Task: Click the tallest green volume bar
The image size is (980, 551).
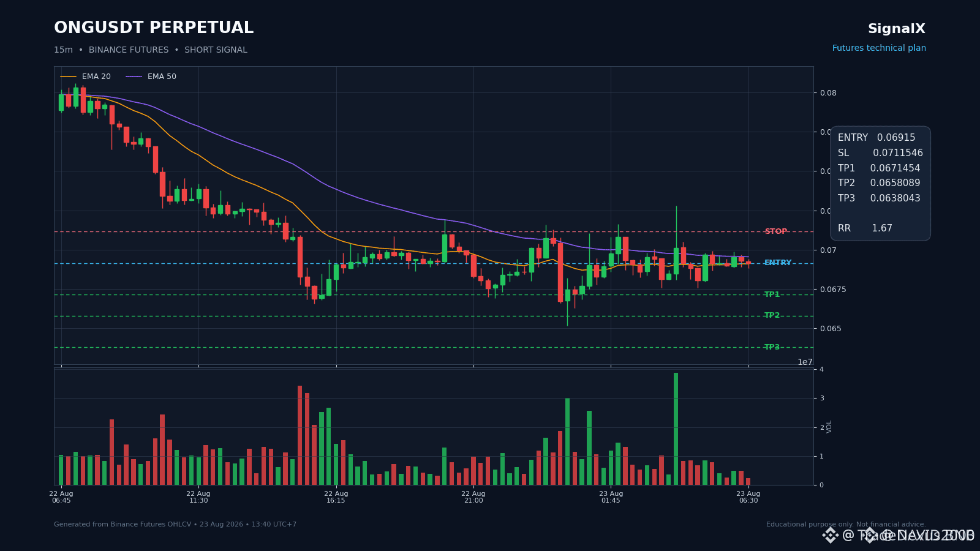Action: coord(676,429)
